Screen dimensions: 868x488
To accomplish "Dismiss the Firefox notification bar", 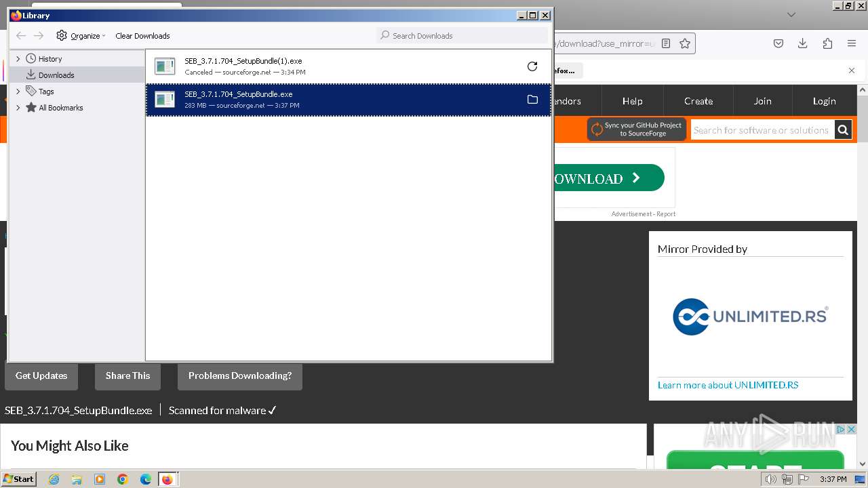I will point(852,70).
